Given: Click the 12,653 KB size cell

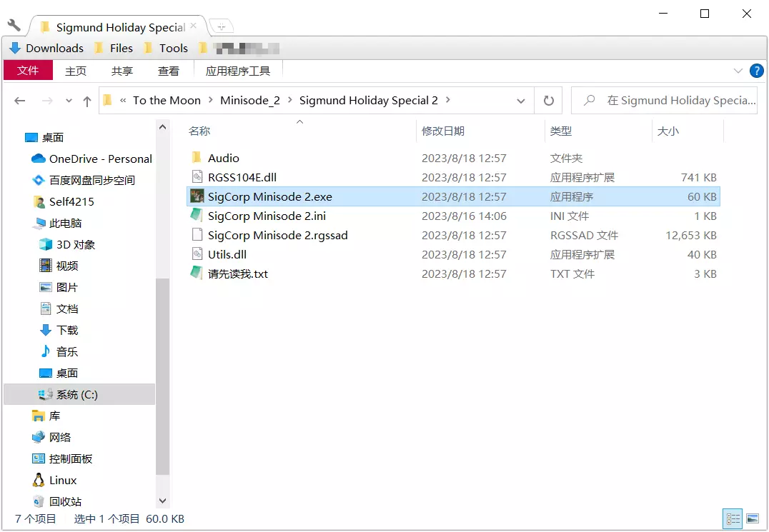Looking at the screenshot, I should (690, 235).
